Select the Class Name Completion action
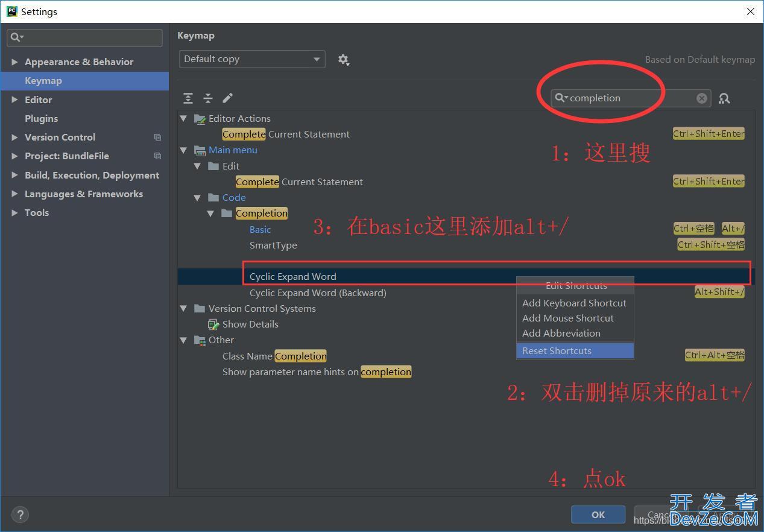The height and width of the screenshot is (532, 764). tap(274, 356)
